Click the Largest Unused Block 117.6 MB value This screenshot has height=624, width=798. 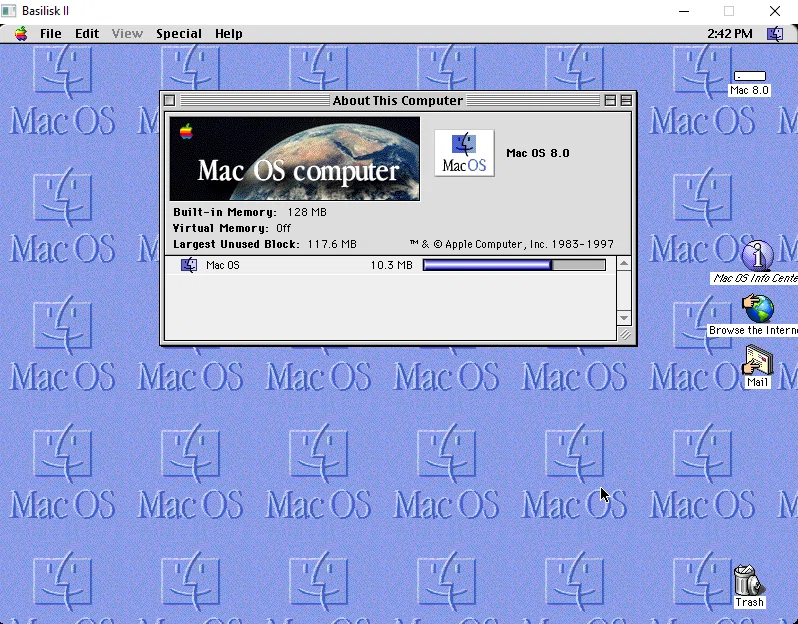coord(332,244)
